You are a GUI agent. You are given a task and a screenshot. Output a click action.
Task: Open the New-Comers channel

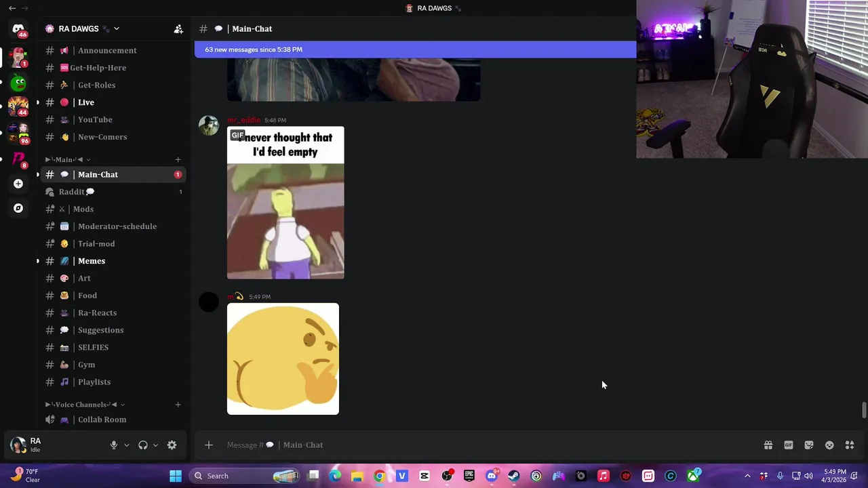pyautogui.click(x=113, y=137)
